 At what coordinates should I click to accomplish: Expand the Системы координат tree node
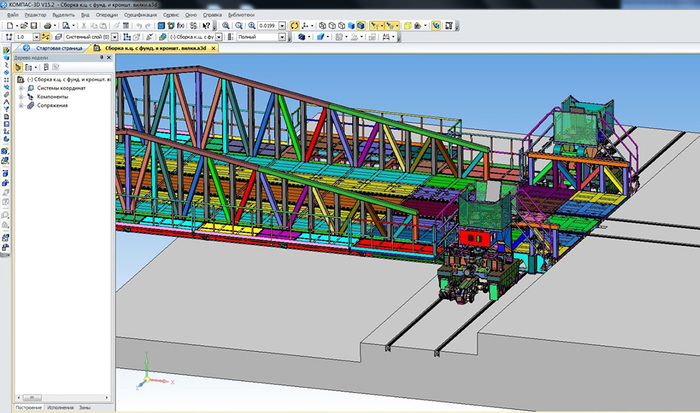(20, 88)
